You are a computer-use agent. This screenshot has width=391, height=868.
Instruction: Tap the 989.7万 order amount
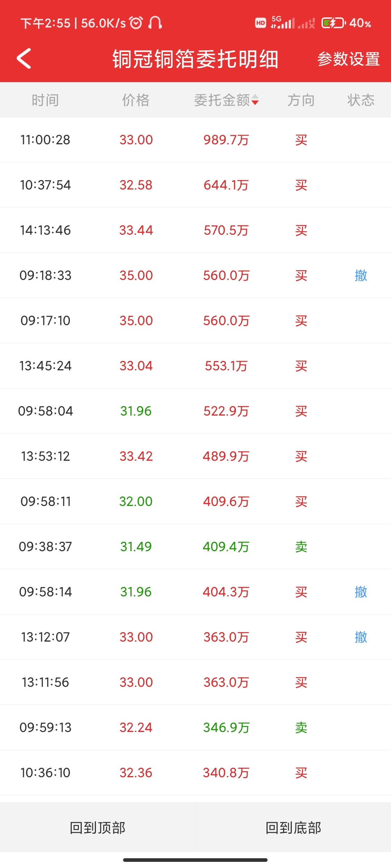point(226,140)
